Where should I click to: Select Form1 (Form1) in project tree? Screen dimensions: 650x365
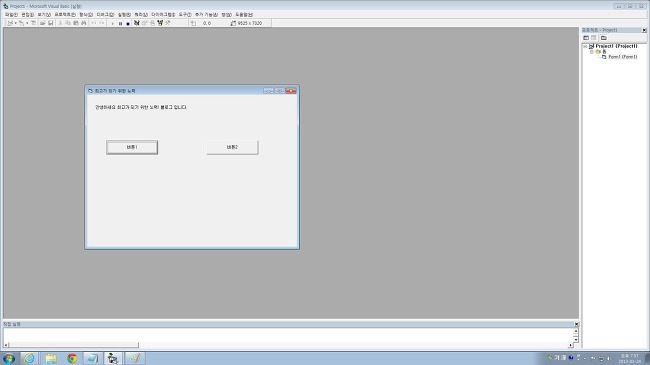pyautogui.click(x=623, y=57)
